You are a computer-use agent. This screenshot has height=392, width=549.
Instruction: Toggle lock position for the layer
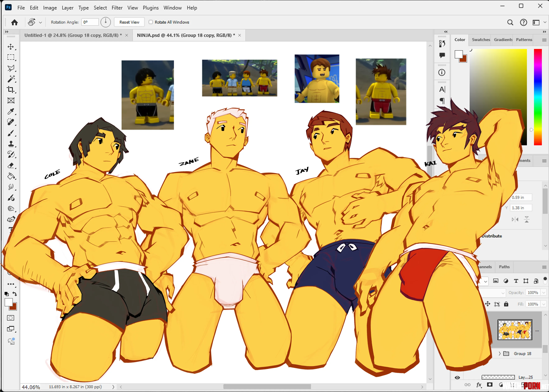(x=488, y=304)
